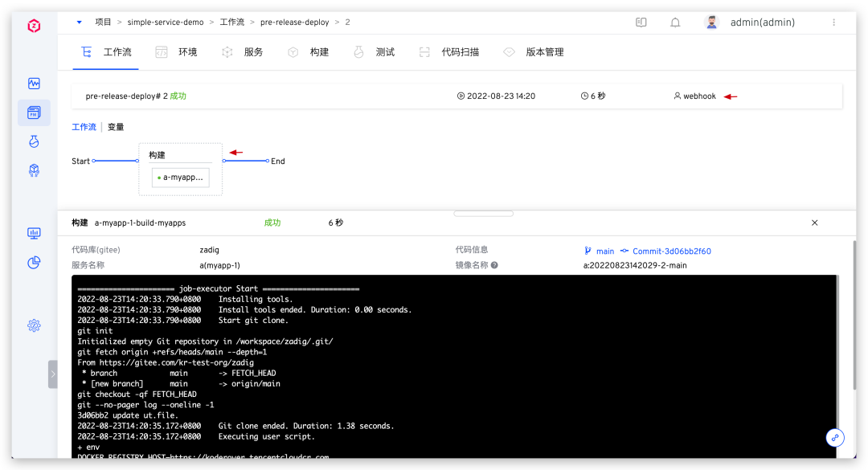Click the webhook executor label
868x470 pixels.
700,96
